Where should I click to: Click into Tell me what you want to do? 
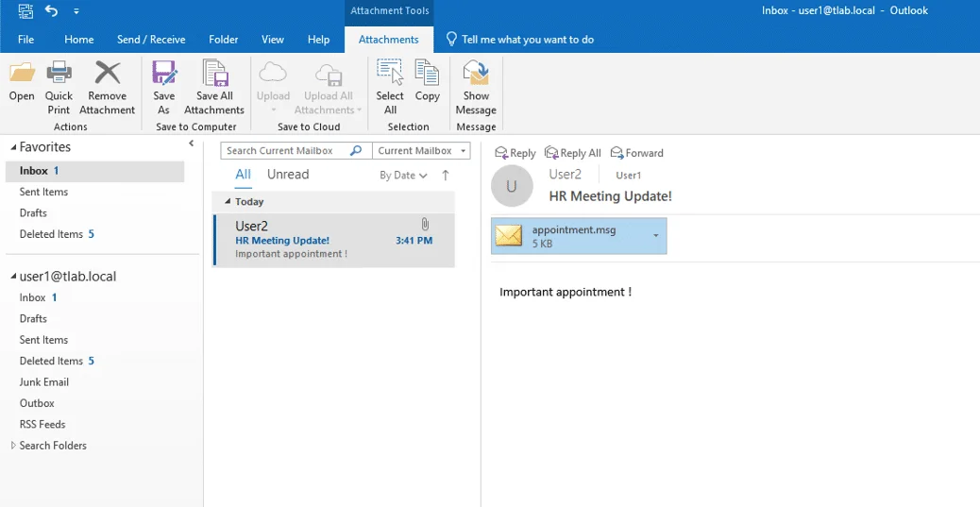pos(528,40)
